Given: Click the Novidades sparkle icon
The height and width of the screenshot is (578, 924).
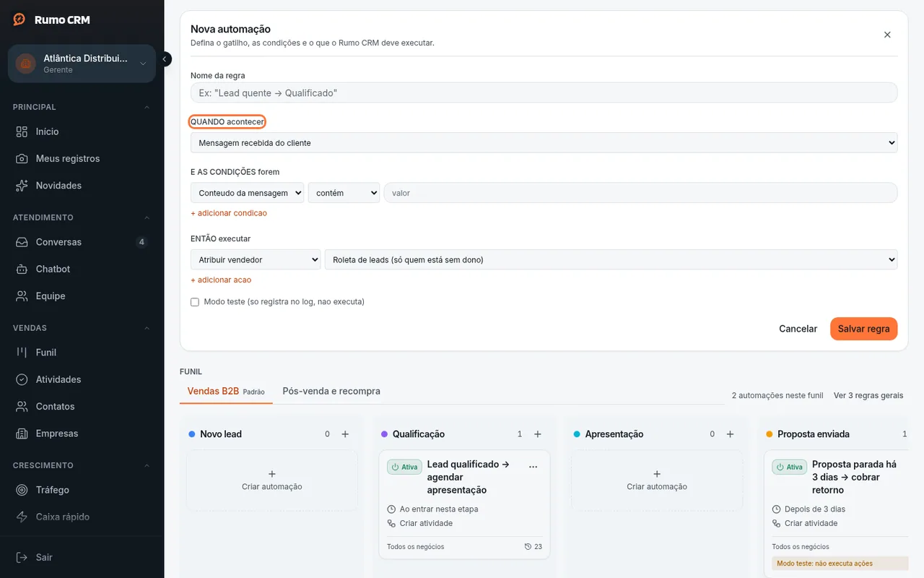Looking at the screenshot, I should click(x=22, y=186).
